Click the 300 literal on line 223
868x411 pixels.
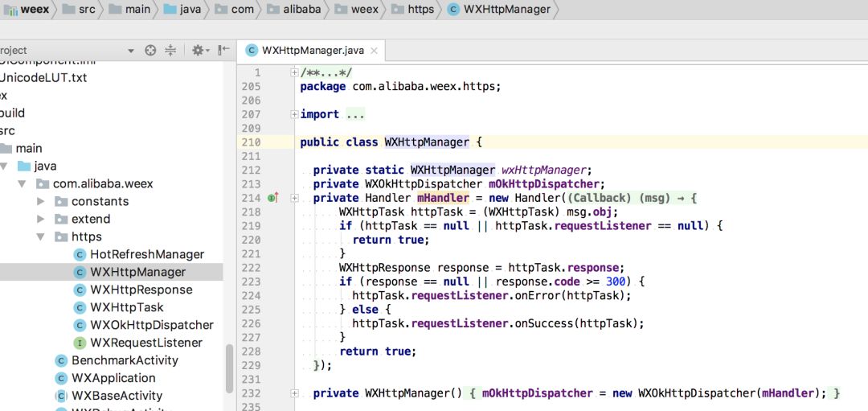tap(616, 282)
